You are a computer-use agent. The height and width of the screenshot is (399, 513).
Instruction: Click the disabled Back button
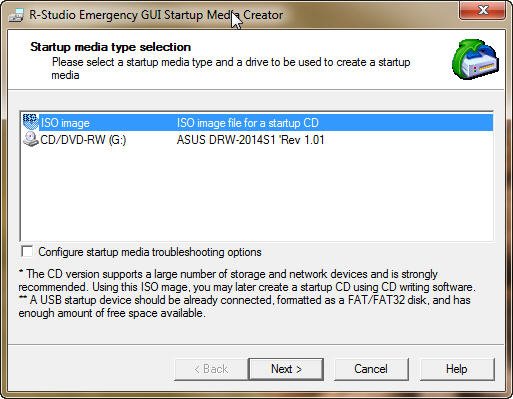coord(211,369)
